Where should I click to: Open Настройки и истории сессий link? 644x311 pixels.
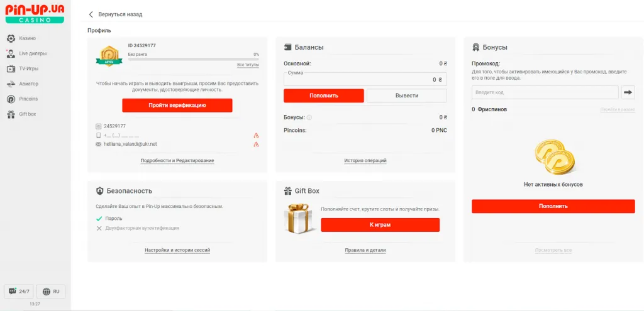pos(177,250)
